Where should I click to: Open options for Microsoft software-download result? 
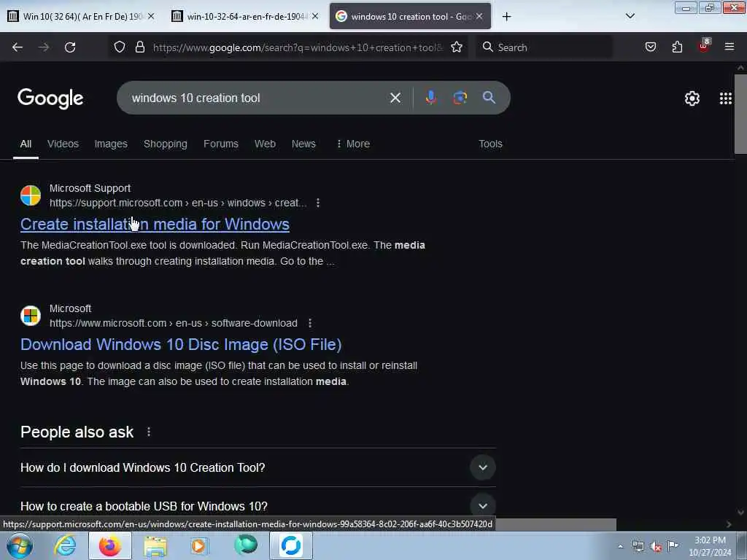[x=309, y=323]
